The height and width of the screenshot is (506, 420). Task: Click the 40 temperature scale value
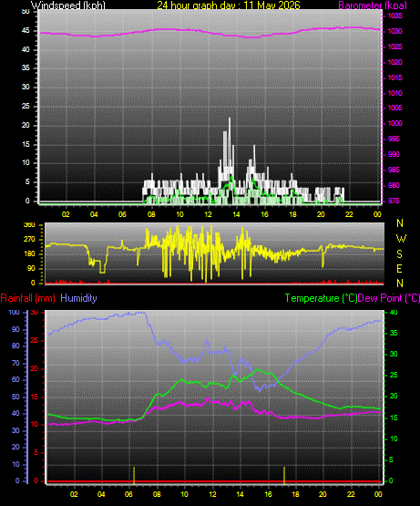(394, 312)
